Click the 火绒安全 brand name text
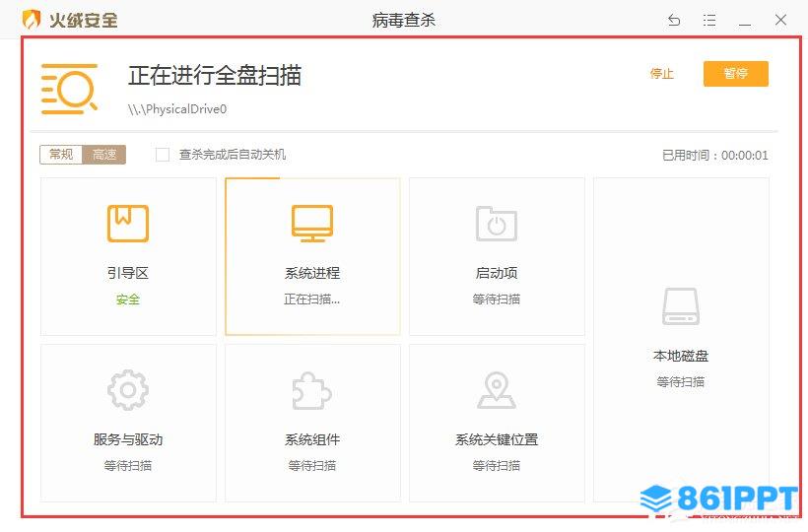 (x=84, y=20)
